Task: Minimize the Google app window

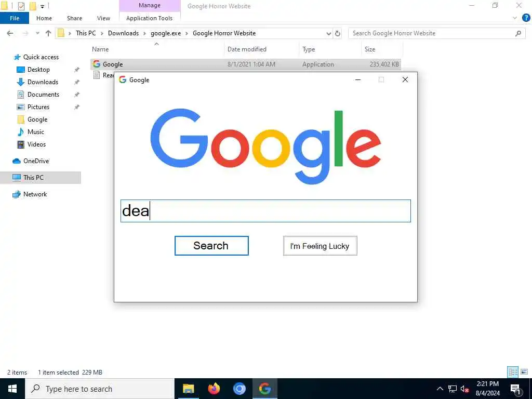Action: (x=358, y=79)
